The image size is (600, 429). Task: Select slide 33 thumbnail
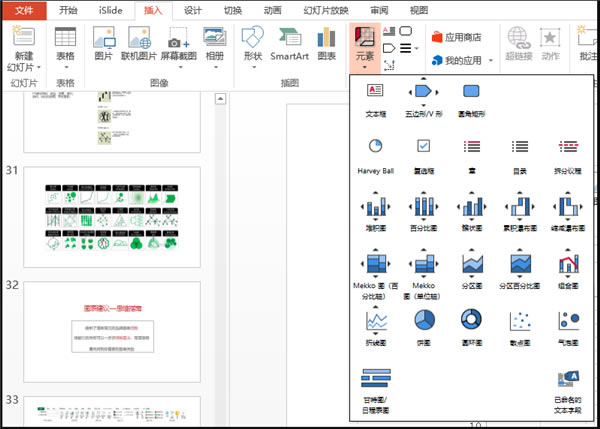(x=112, y=411)
